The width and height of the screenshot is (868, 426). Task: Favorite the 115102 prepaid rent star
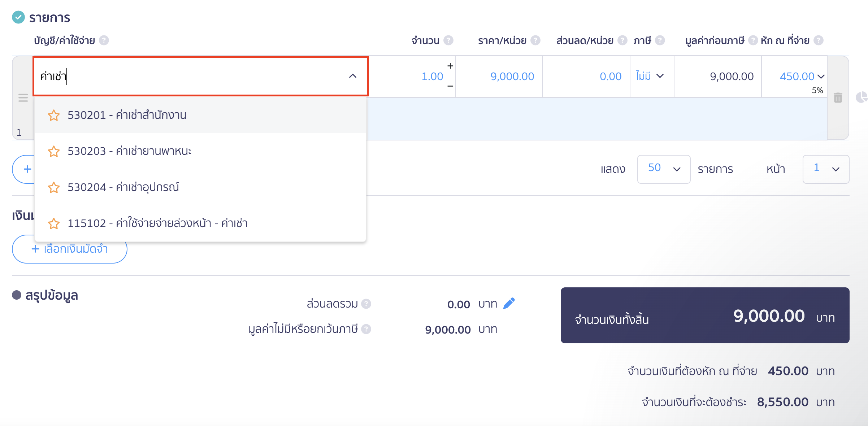pos(54,223)
